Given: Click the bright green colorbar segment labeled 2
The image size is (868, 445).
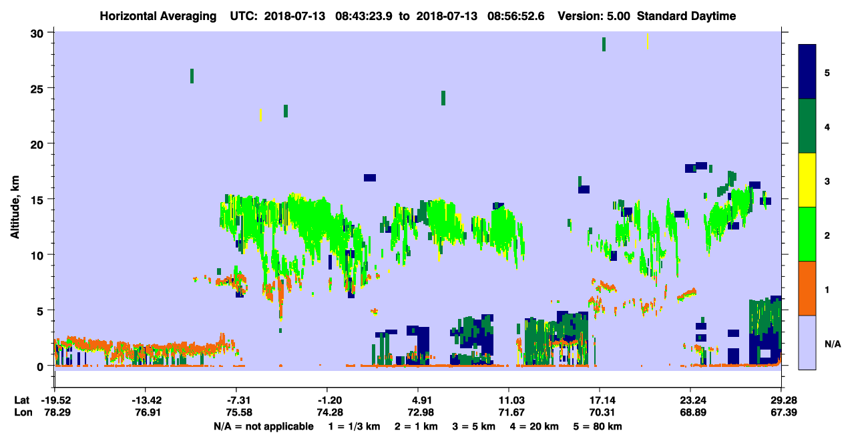Looking at the screenshot, I should click(807, 234).
